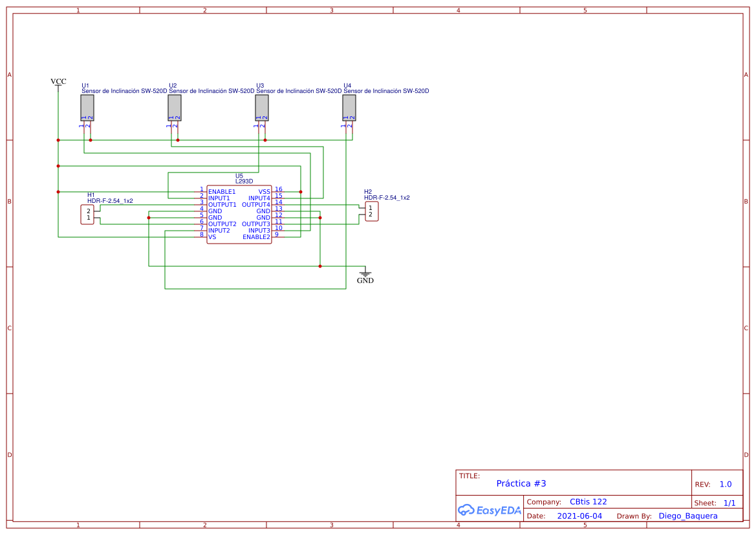Click the Sheet number 1/1
Image resolution: width=756 pixels, height=535 pixels.
729,503
